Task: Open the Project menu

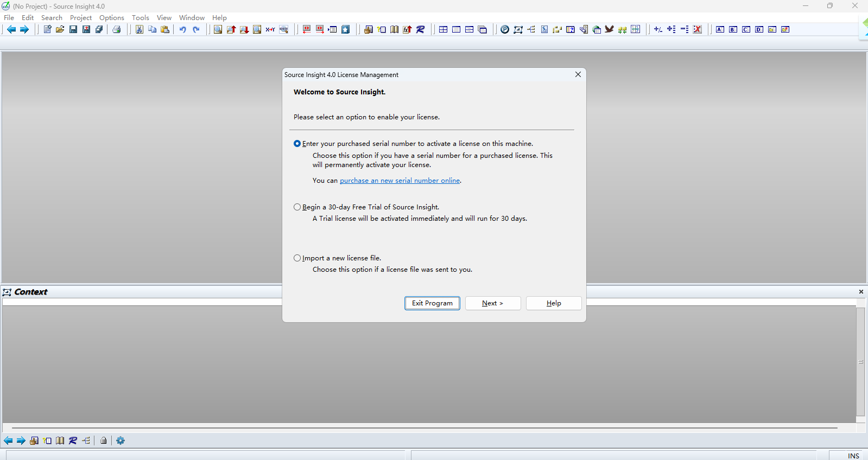Action: 80,18
